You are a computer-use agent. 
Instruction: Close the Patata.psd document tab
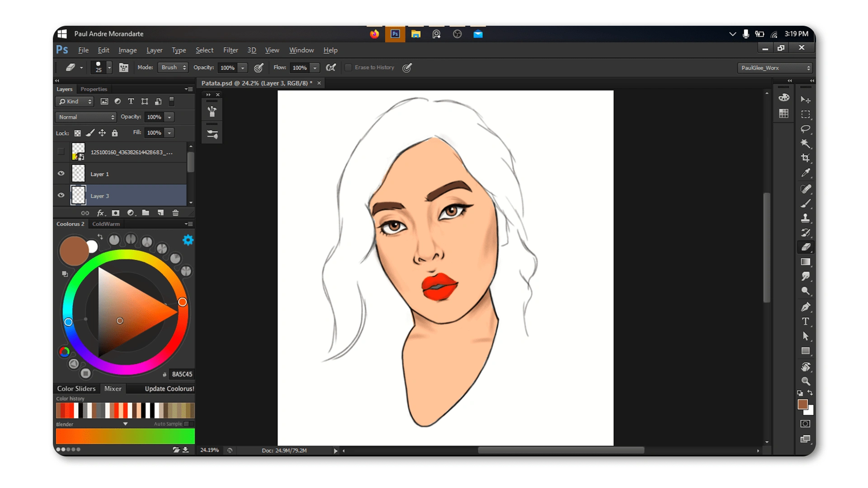(319, 83)
